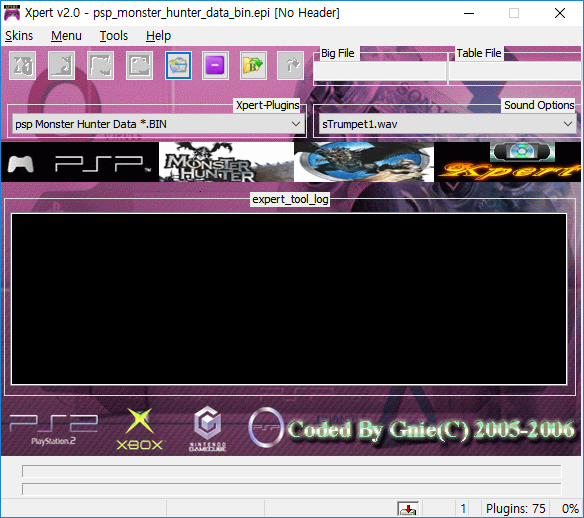Click the PSP logo banner image

80,162
